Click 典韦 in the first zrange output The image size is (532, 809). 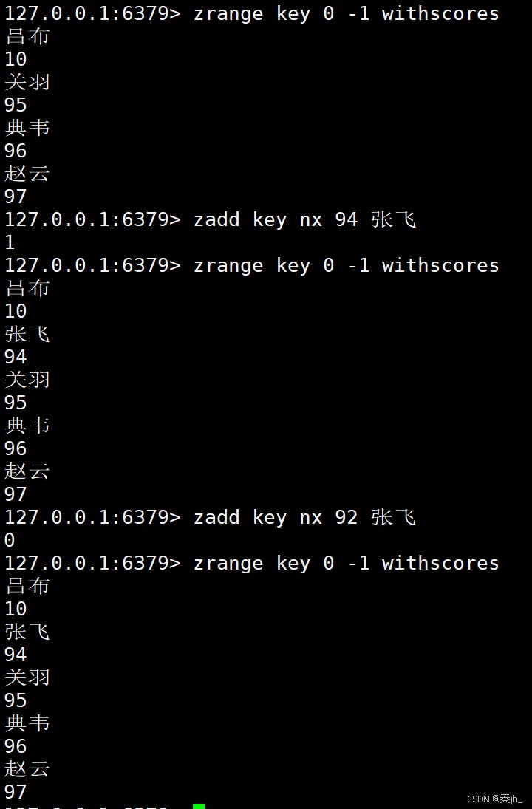27,128
